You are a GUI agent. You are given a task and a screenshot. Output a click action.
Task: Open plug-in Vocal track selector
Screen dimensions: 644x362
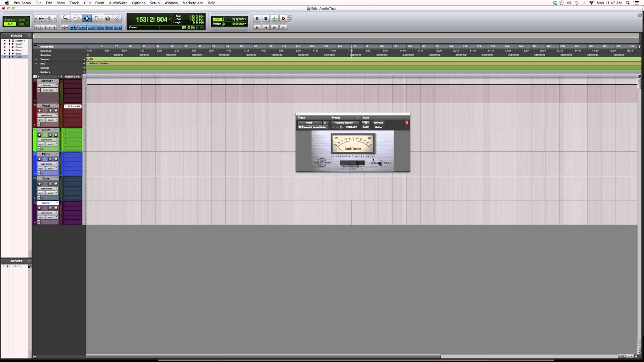click(310, 123)
